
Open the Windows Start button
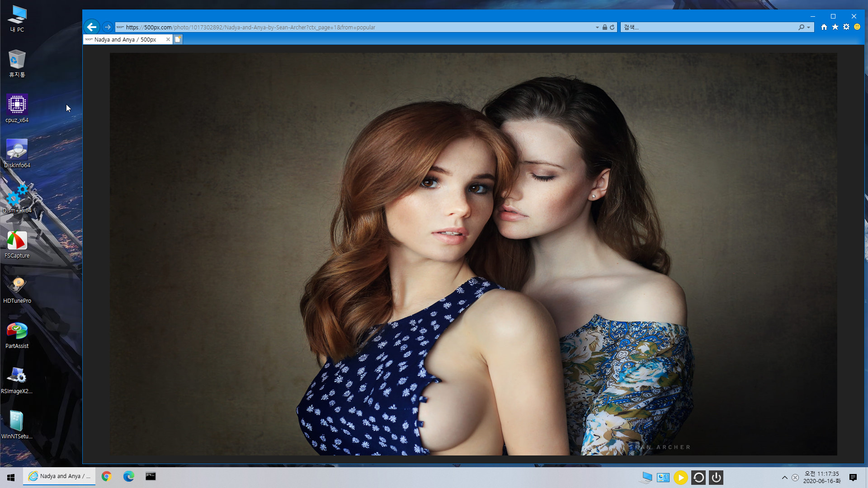[11, 477]
